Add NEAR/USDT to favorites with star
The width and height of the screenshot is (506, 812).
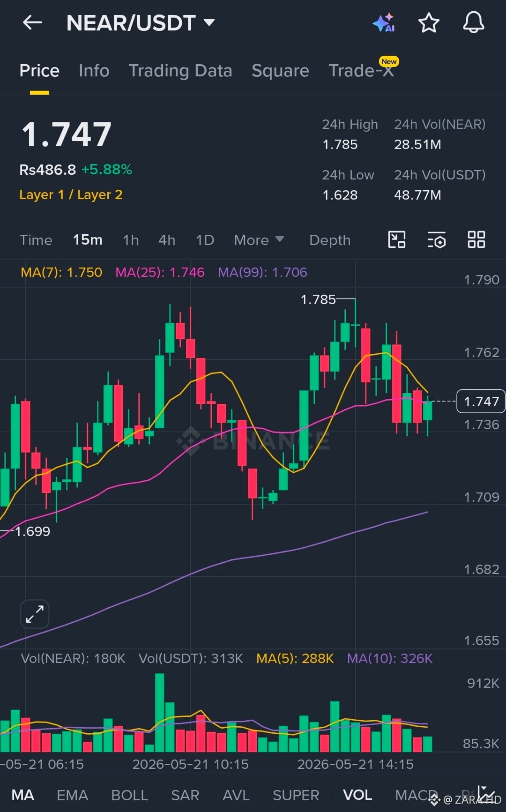click(x=429, y=22)
